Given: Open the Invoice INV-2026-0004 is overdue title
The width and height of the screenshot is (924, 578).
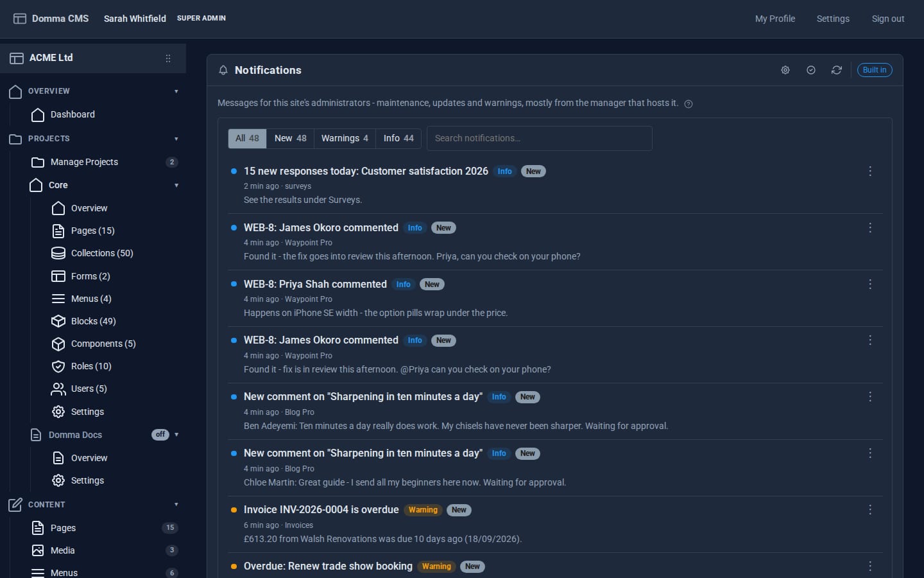Looking at the screenshot, I should [x=321, y=510].
